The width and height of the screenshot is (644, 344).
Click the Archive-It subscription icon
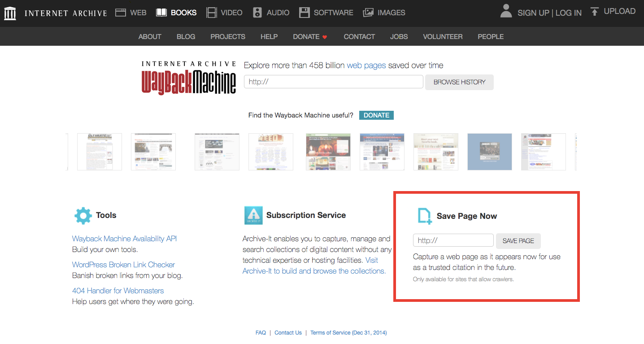pos(253,215)
